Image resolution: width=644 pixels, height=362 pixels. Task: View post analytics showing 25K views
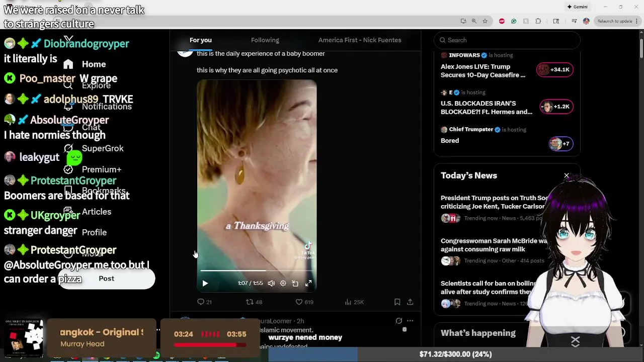tap(354, 302)
